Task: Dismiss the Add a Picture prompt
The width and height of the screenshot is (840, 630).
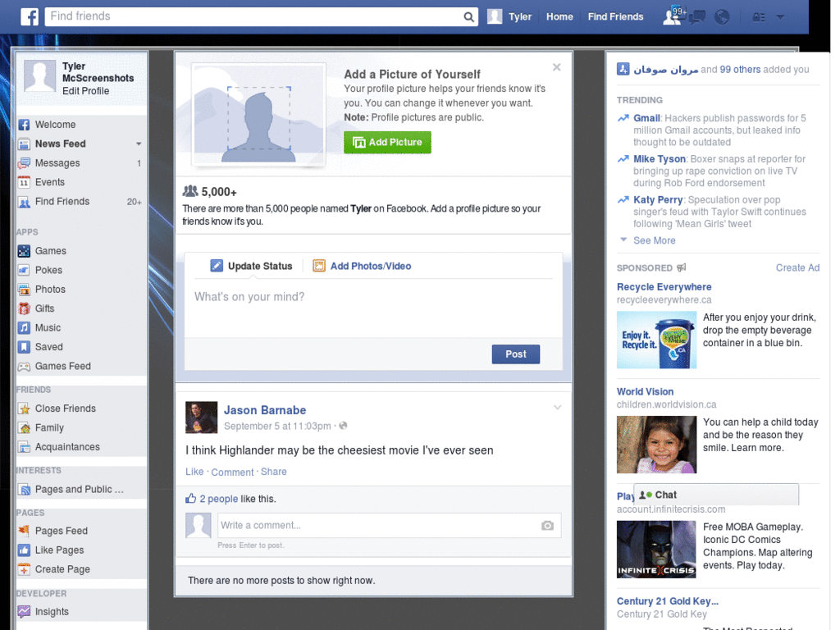Action: click(557, 67)
